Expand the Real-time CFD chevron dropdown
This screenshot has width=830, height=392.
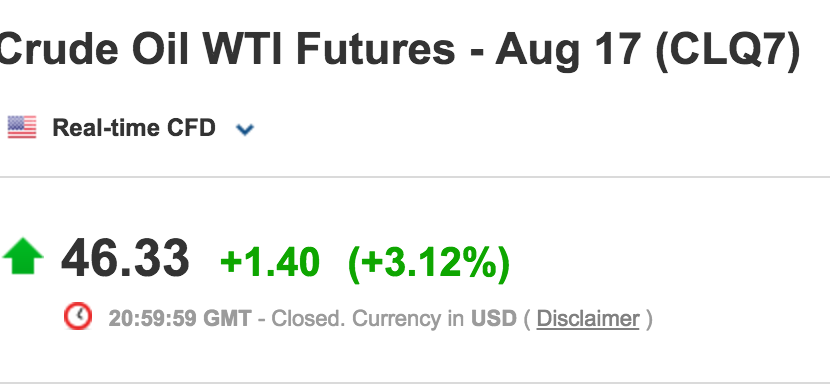point(245,129)
